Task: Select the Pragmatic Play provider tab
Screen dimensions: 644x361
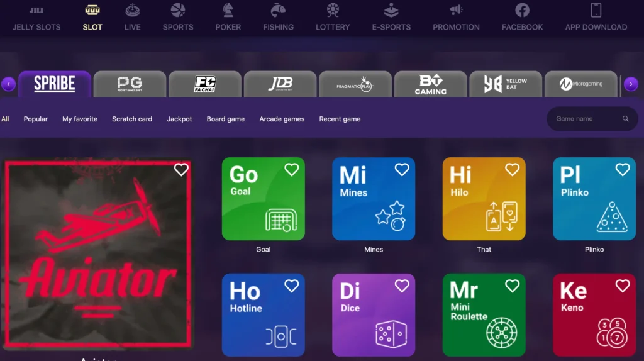Action: (x=355, y=84)
